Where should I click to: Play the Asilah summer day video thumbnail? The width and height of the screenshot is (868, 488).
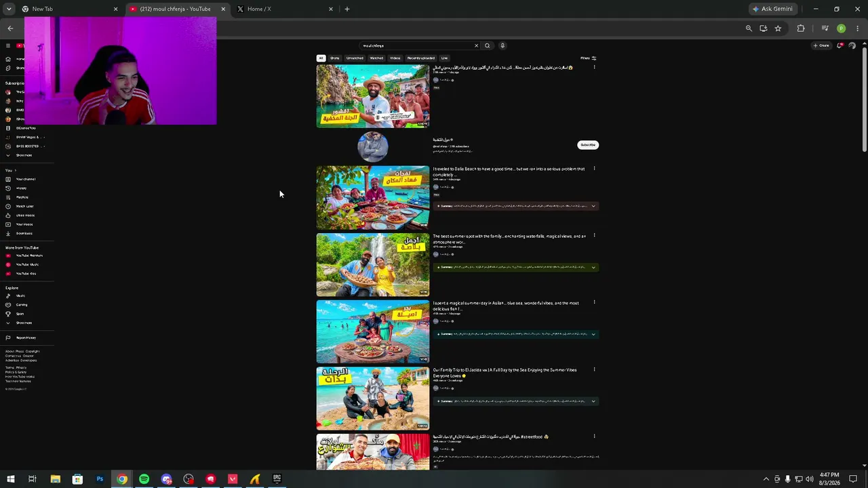373,331
